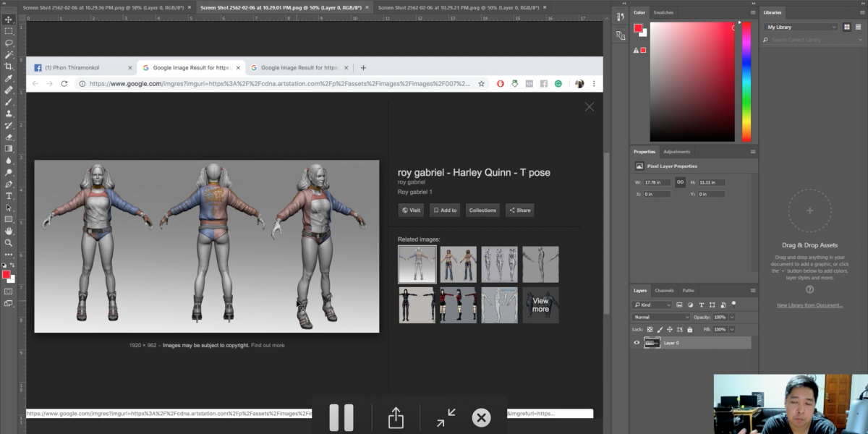The width and height of the screenshot is (868, 434).
Task: Click inside the color picker field
Action: click(x=692, y=82)
